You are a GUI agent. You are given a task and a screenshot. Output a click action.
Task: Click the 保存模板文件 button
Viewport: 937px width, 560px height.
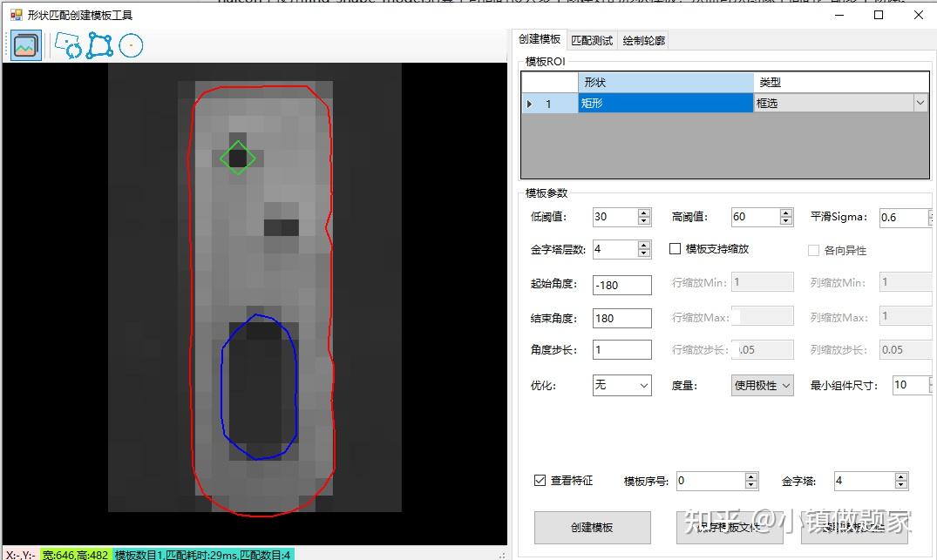point(730,527)
